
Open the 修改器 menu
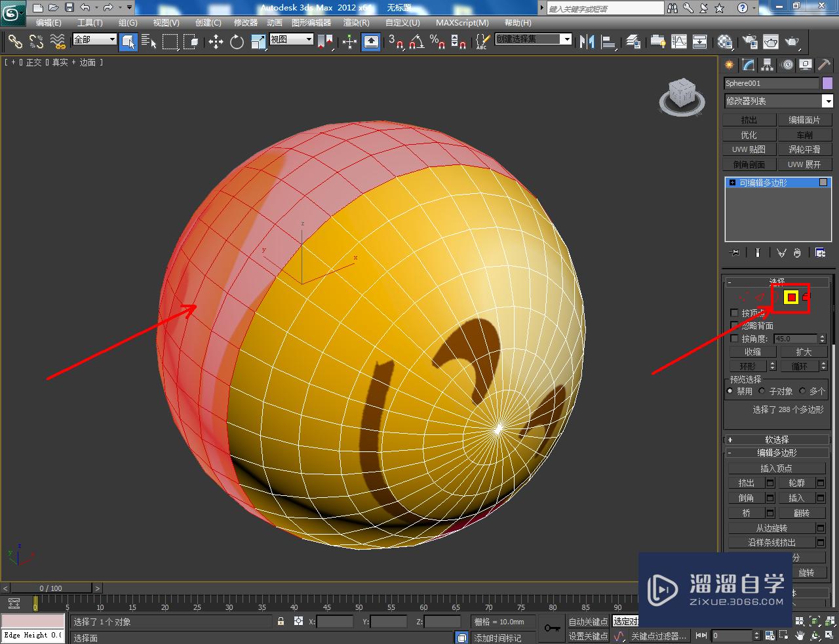pos(246,22)
